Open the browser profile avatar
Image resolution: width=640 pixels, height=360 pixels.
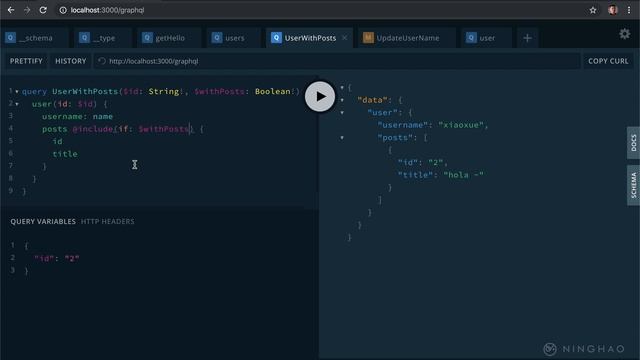(x=612, y=10)
